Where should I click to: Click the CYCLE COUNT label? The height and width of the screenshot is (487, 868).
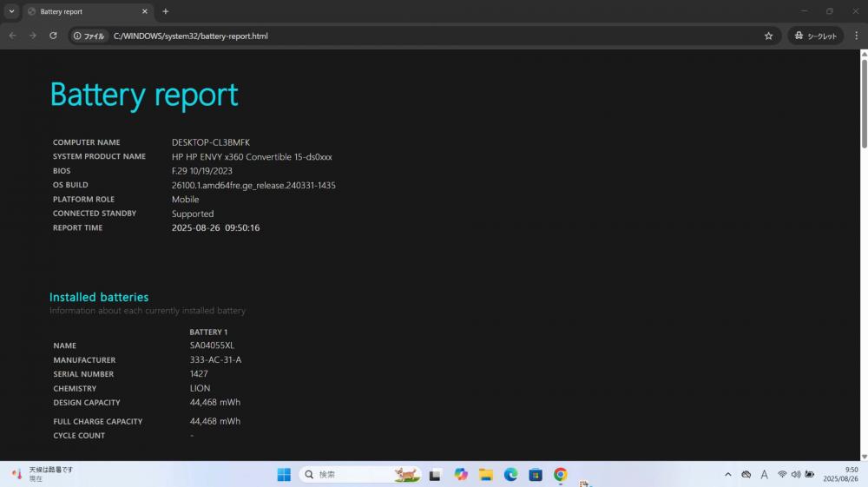coord(79,436)
